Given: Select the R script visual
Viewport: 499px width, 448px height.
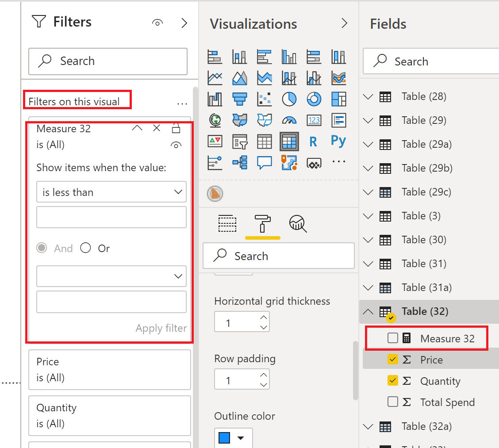Looking at the screenshot, I should (314, 141).
